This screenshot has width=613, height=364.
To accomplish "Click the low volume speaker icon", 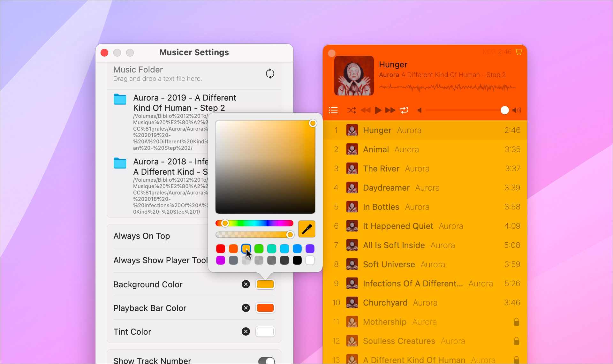I will click(420, 110).
